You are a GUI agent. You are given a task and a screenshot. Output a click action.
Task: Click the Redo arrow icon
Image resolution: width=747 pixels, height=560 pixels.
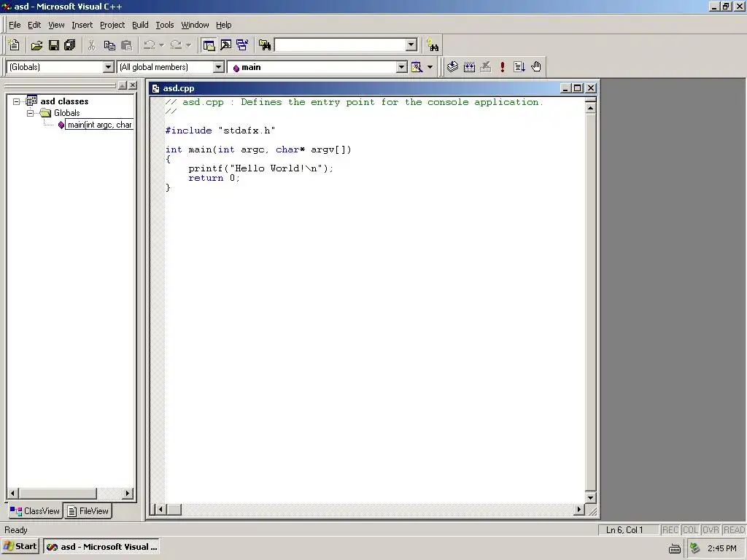click(176, 45)
